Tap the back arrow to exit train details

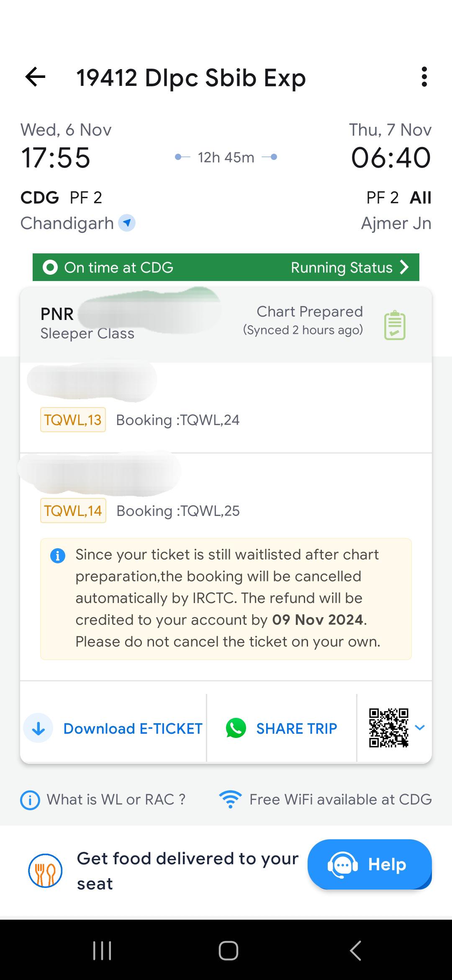[x=36, y=77]
